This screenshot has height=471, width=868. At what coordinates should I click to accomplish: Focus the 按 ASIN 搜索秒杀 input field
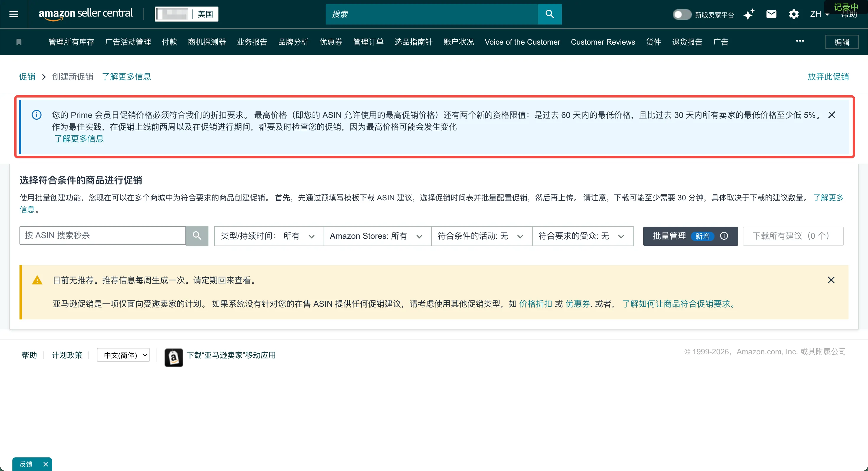[102, 236]
